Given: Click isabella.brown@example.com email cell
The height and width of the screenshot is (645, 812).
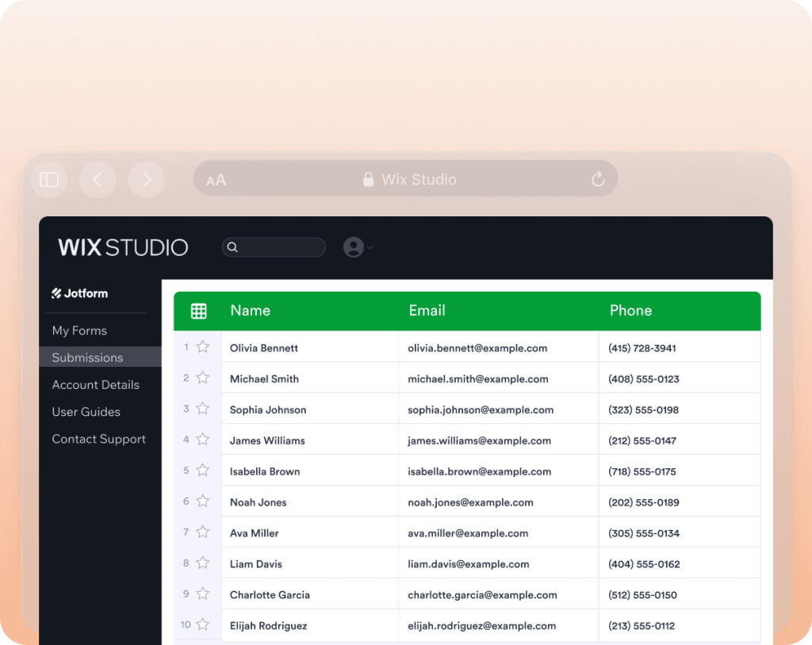Looking at the screenshot, I should click(x=499, y=471).
